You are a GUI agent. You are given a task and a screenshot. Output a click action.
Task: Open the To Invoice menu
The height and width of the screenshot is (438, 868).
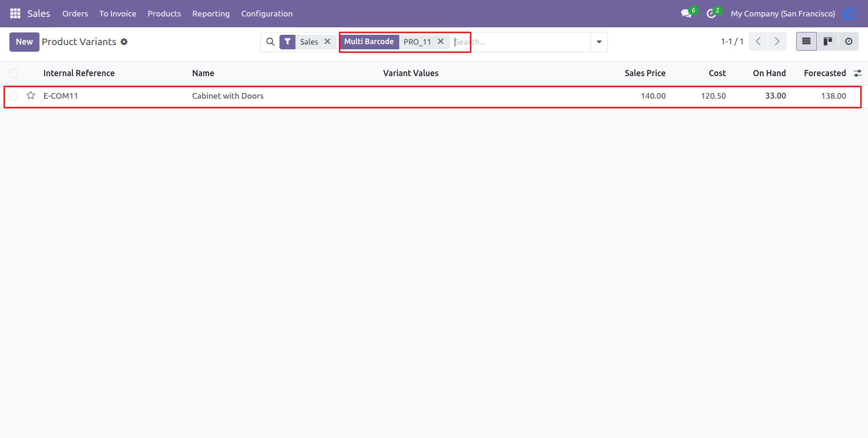tap(118, 14)
